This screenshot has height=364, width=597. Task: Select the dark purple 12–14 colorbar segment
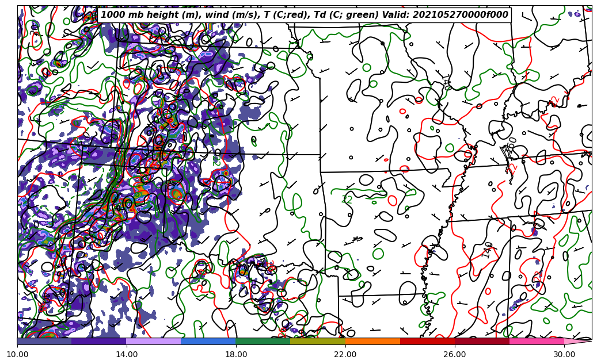(x=99, y=341)
